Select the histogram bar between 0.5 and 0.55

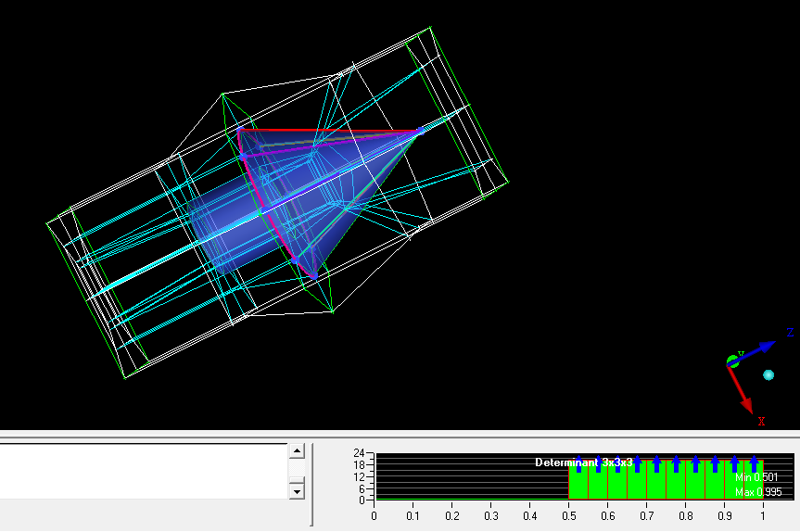[x=578, y=484]
